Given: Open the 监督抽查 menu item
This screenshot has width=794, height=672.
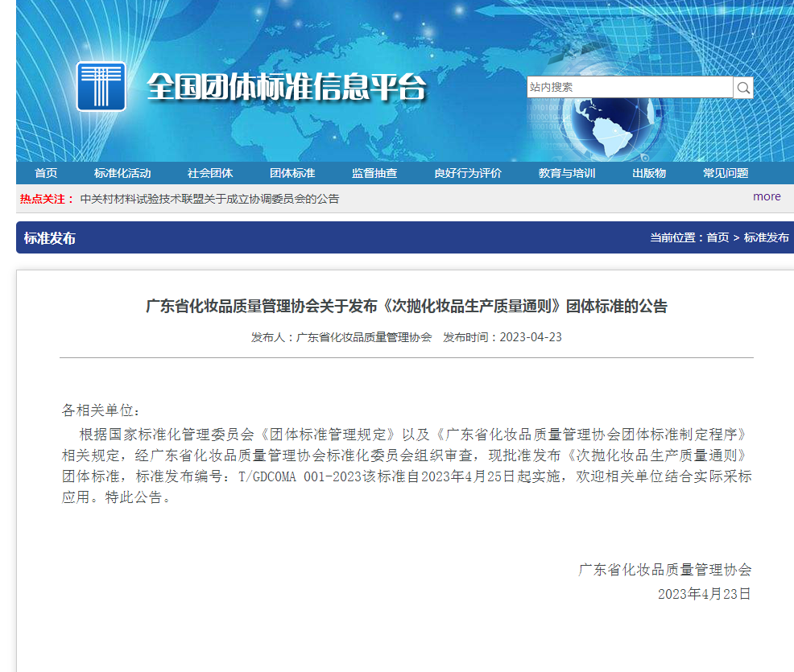Looking at the screenshot, I should 374,173.
